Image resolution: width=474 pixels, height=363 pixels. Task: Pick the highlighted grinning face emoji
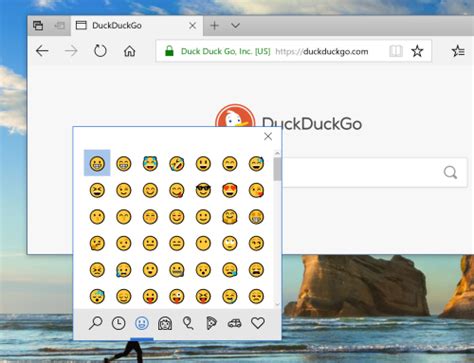click(97, 163)
